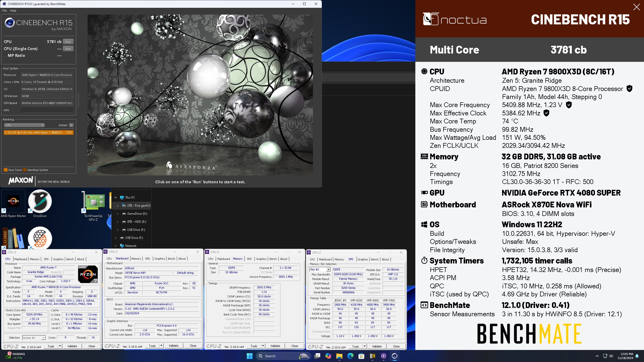Click the verified shield beside CPUID in BenchMate
This screenshot has height=362, width=644.
pos(629,88)
